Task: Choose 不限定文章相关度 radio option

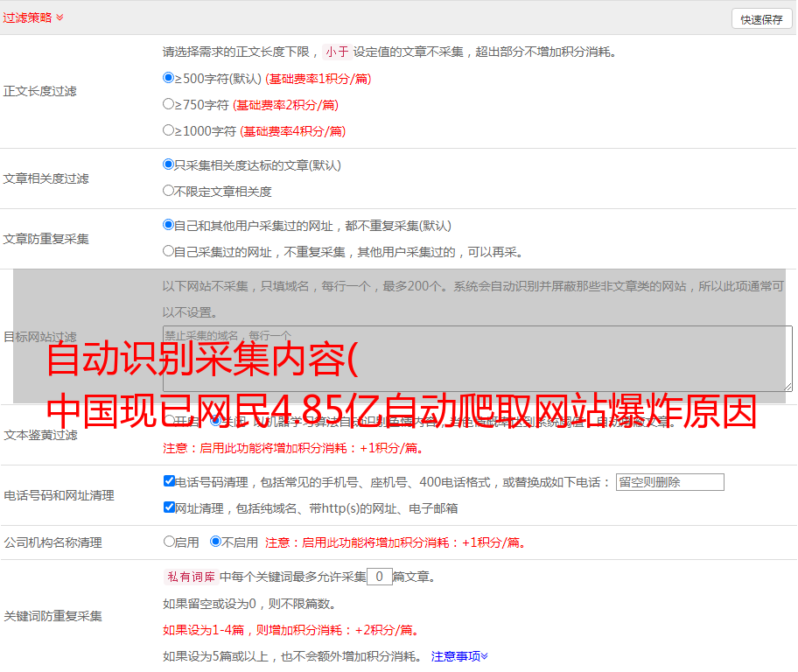Action: (168, 191)
